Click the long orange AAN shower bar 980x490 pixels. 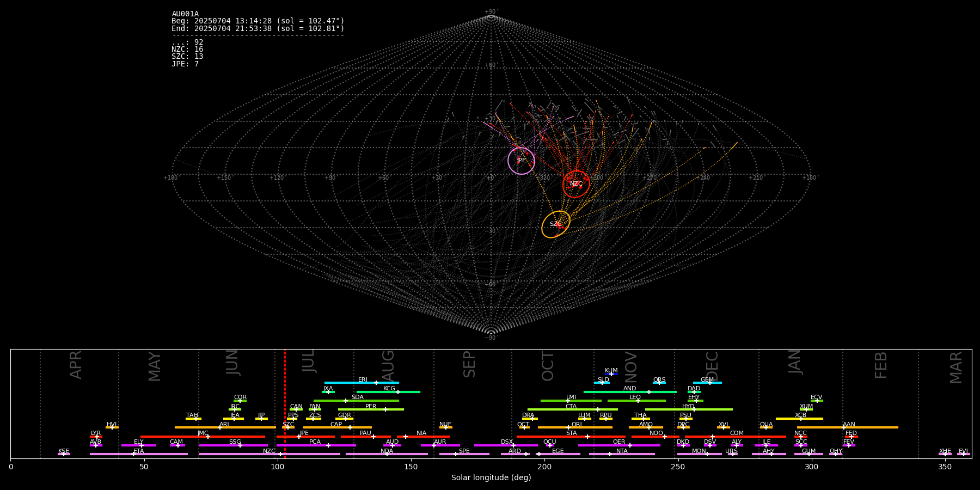(848, 427)
